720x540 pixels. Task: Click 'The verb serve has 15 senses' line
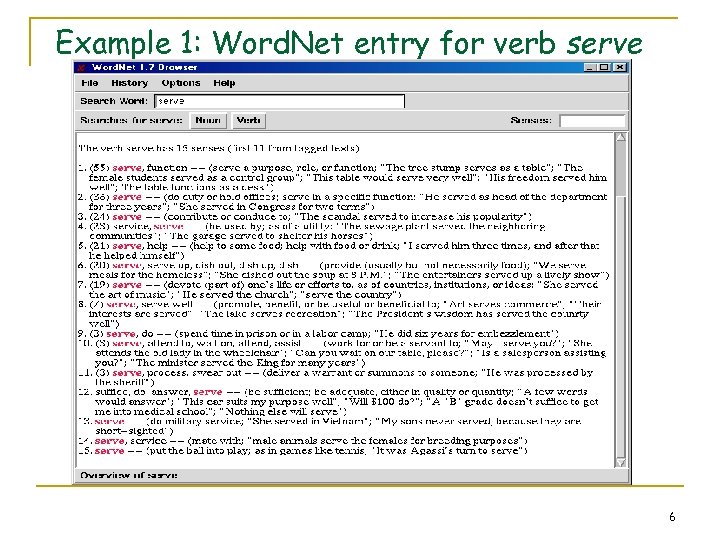click(x=219, y=148)
